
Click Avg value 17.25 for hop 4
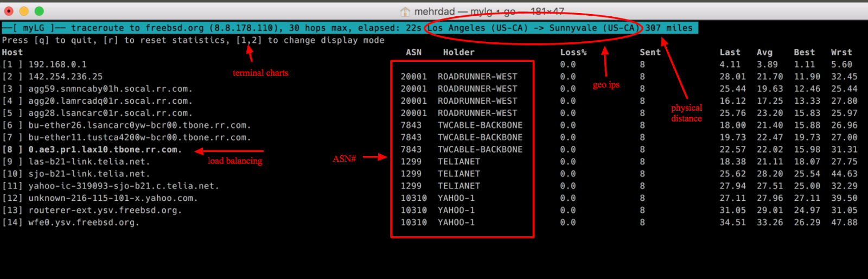770,101
